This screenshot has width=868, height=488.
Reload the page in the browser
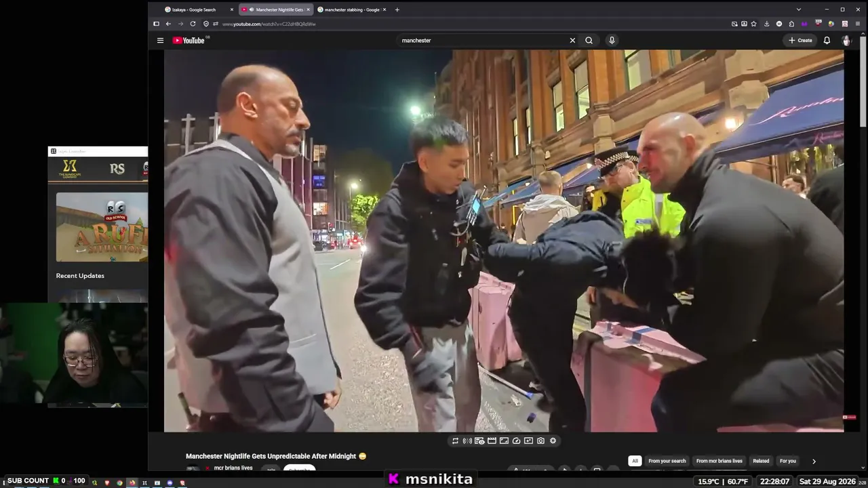pyautogui.click(x=193, y=24)
